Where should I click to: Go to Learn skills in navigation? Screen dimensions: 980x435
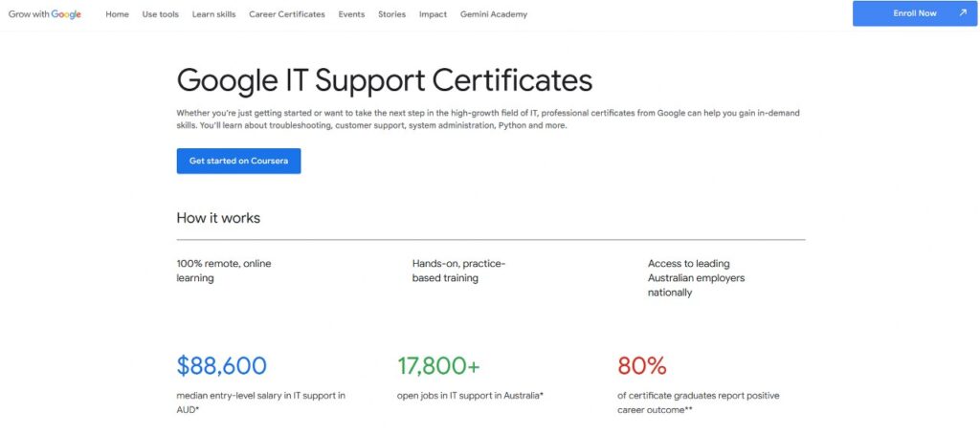click(x=213, y=14)
